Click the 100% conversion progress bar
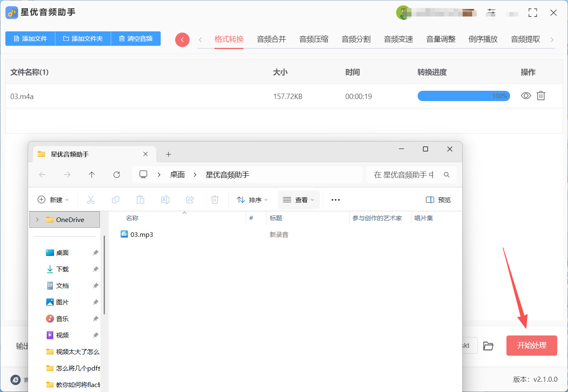568x392 pixels. click(x=463, y=96)
